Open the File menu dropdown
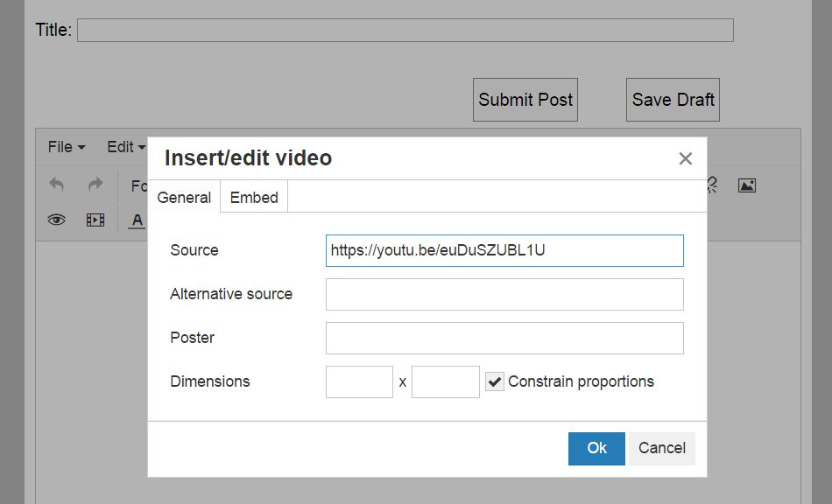Viewport: 832px width, 504px height. point(66,147)
